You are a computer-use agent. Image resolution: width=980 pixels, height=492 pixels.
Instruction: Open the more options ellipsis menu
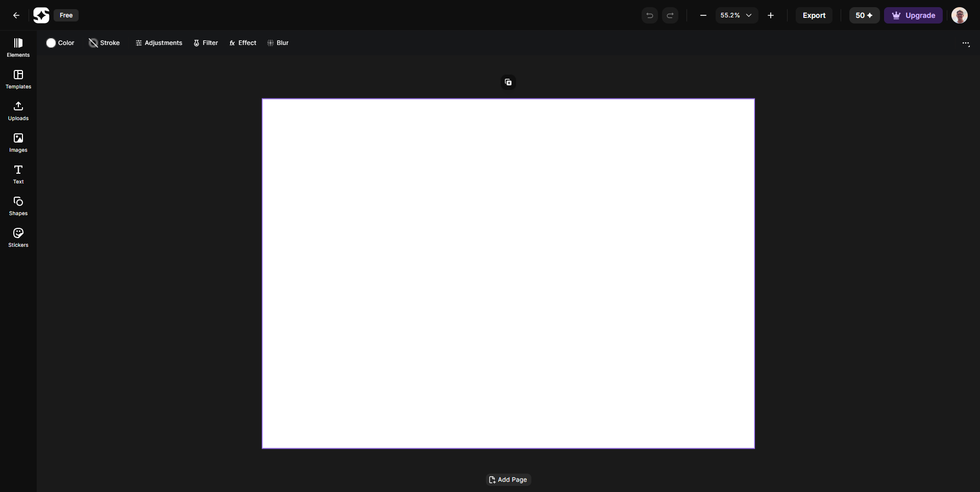pos(966,43)
